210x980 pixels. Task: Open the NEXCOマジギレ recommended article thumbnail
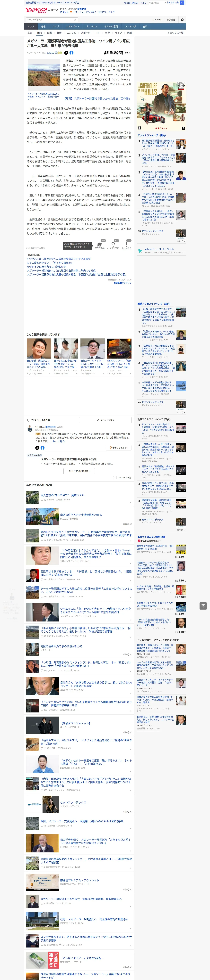(119, 349)
